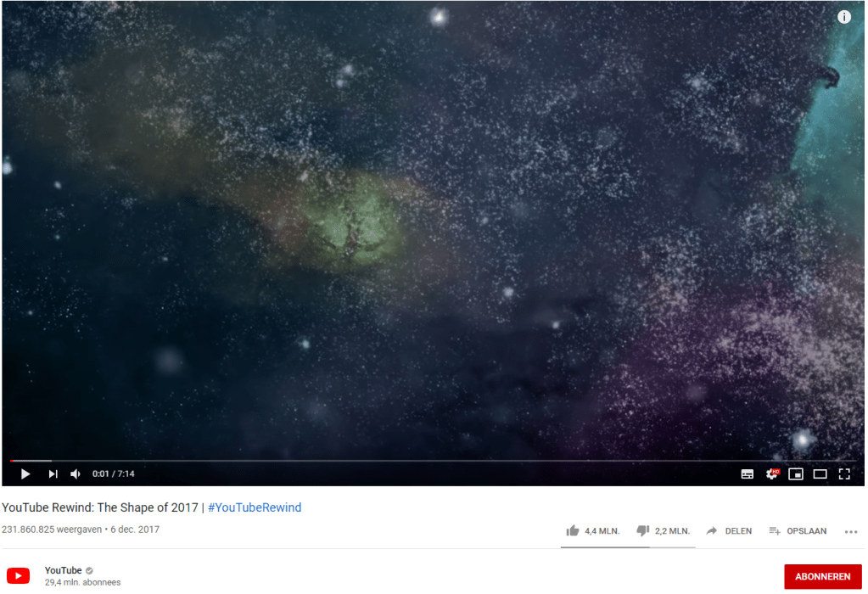Skip to next video
This screenshot has height=594, width=868.
click(x=53, y=474)
